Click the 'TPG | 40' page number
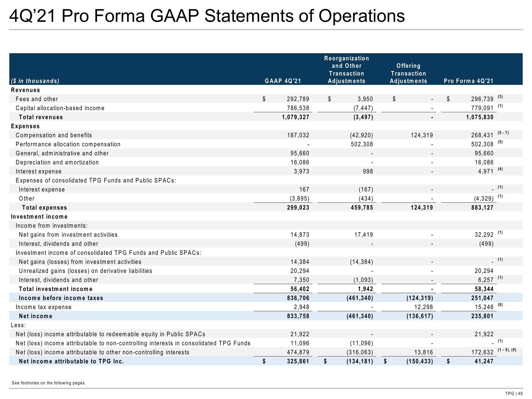 click(514, 394)
